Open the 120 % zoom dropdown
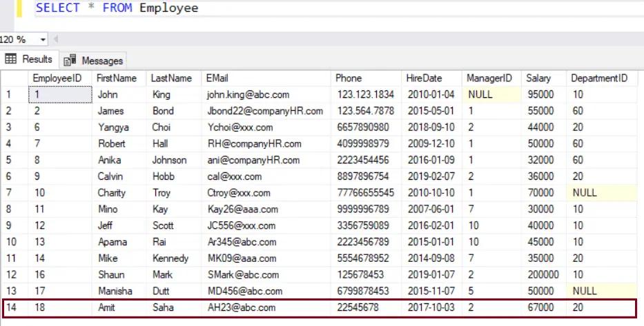 (43, 40)
